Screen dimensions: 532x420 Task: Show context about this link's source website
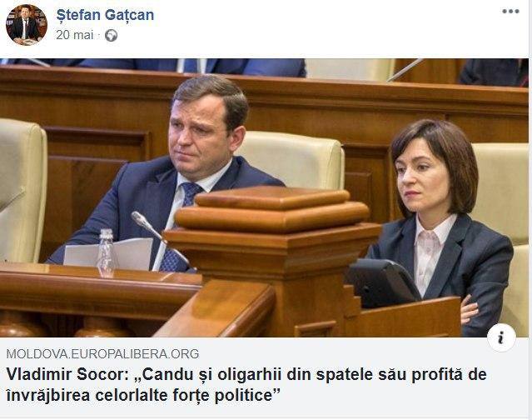(501, 337)
